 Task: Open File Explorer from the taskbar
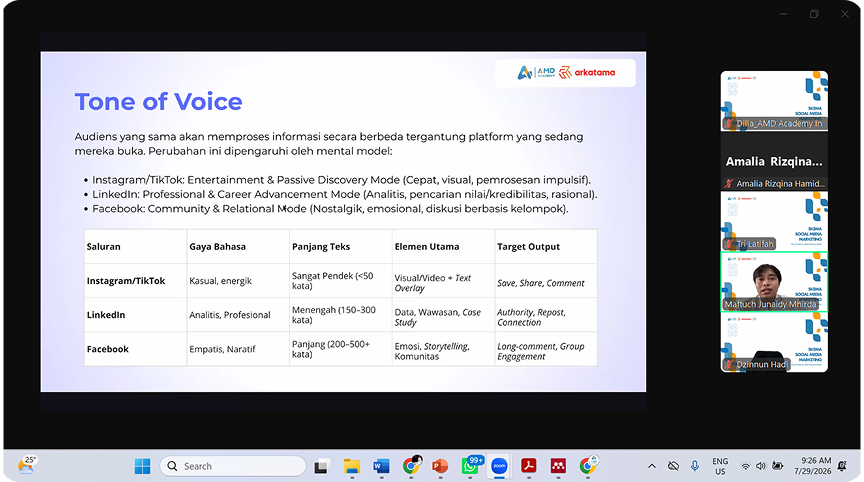[x=352, y=467]
